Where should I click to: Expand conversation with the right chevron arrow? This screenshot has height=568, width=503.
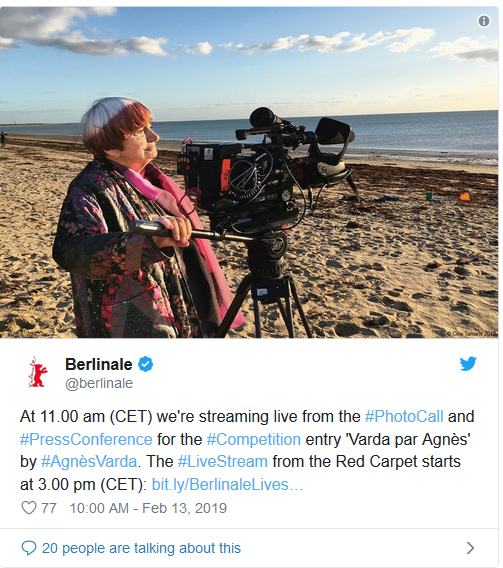point(470,548)
